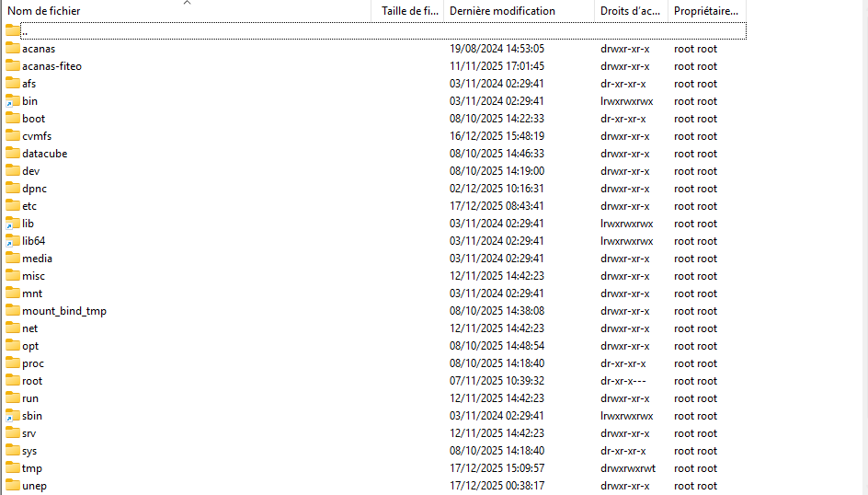Select the bin symlink folder icon

(12, 101)
